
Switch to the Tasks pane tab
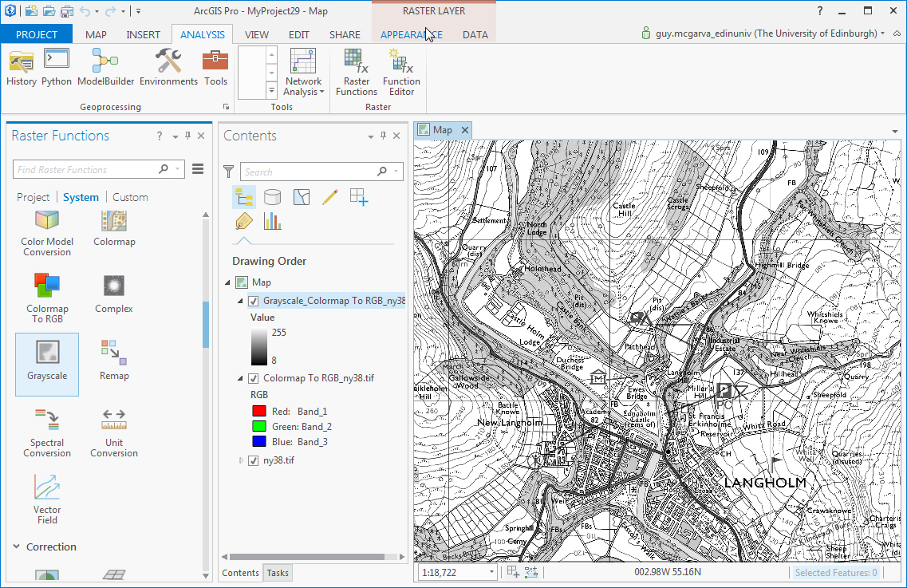pyautogui.click(x=278, y=573)
